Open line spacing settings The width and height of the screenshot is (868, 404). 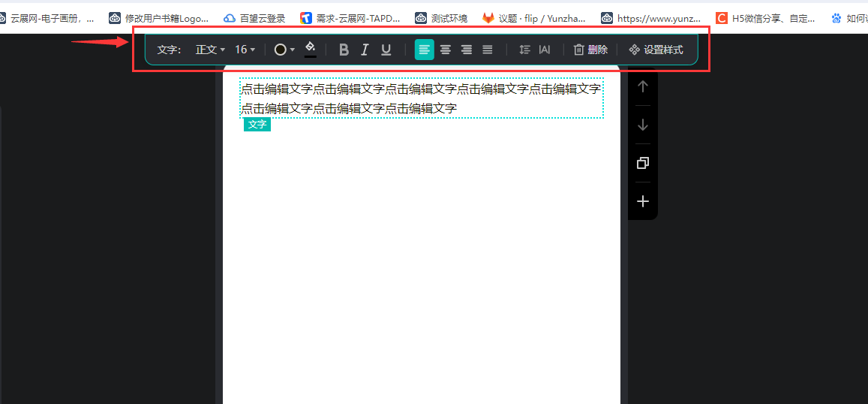524,50
